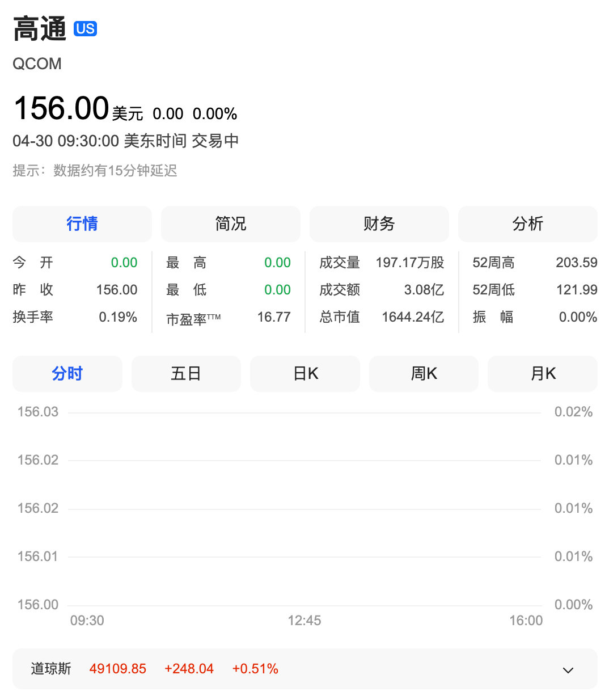The image size is (609, 700).
Task: Select the 分时 intraday chart
Action: pyautogui.click(x=67, y=374)
